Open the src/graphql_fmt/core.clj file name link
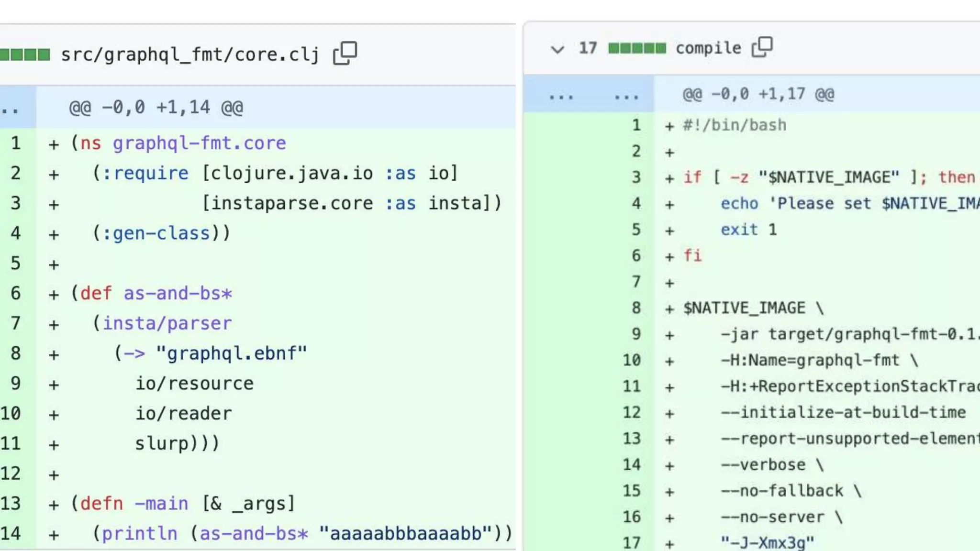 [x=190, y=55]
